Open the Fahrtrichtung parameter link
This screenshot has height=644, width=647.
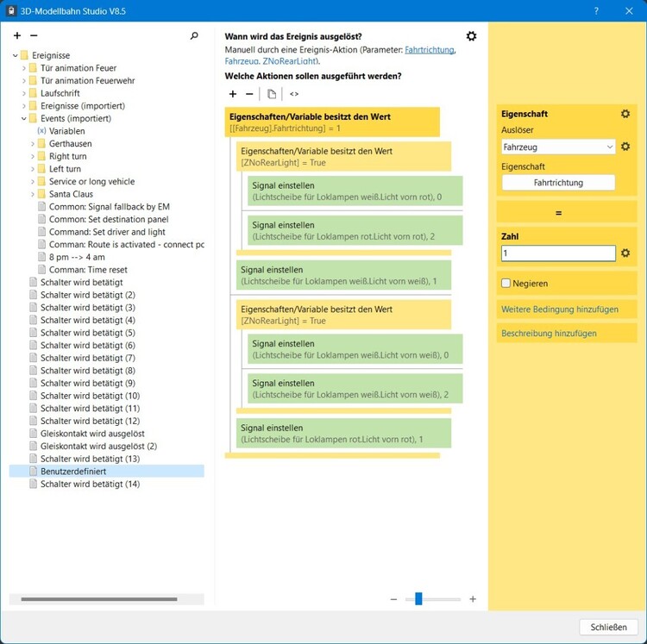point(429,50)
